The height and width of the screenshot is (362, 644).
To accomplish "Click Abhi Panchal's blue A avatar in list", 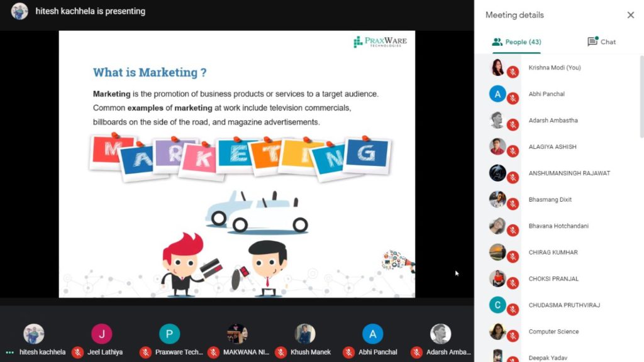I will pos(497,94).
